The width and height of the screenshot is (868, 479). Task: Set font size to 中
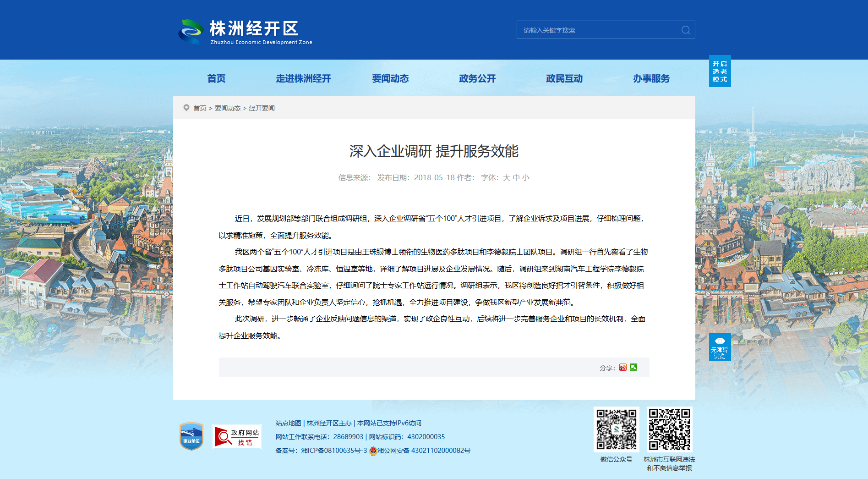516,177
